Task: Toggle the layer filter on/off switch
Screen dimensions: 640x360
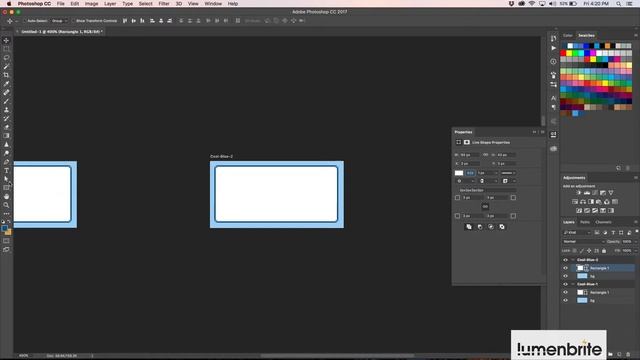Action: (x=636, y=232)
